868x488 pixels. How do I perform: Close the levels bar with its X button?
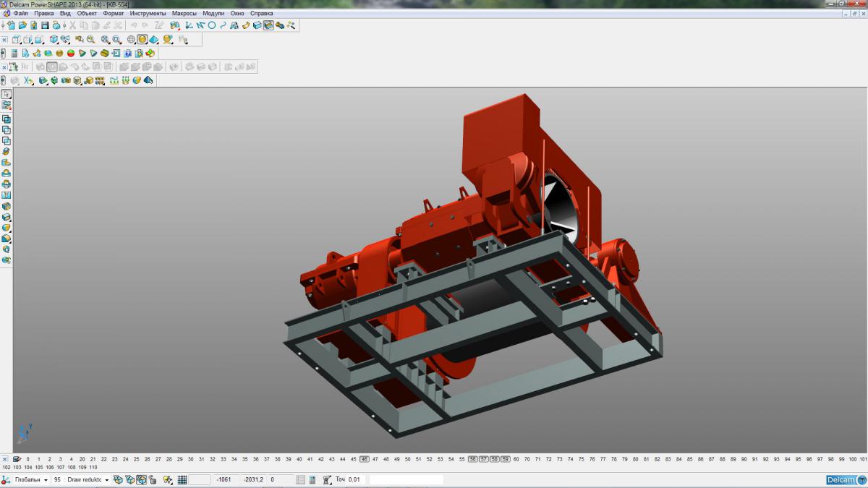click(4, 459)
